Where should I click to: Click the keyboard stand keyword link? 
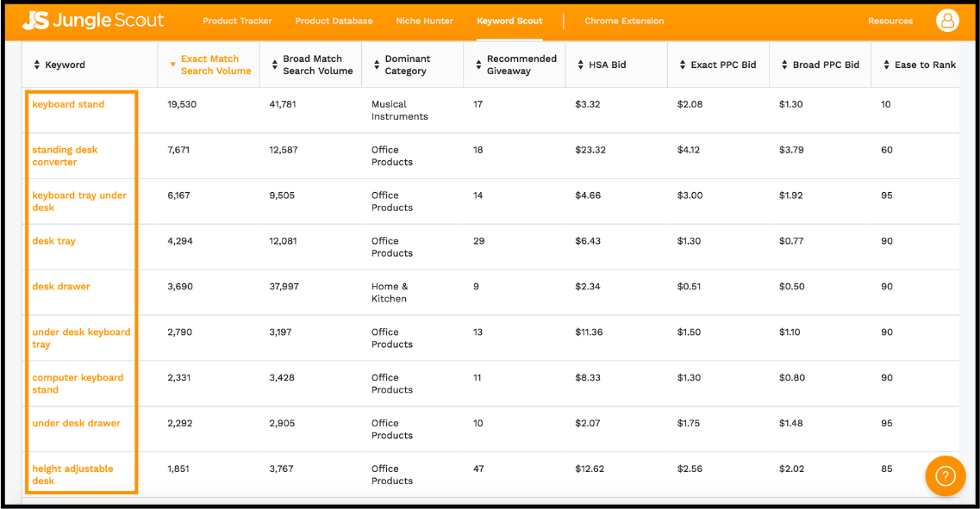click(x=68, y=104)
